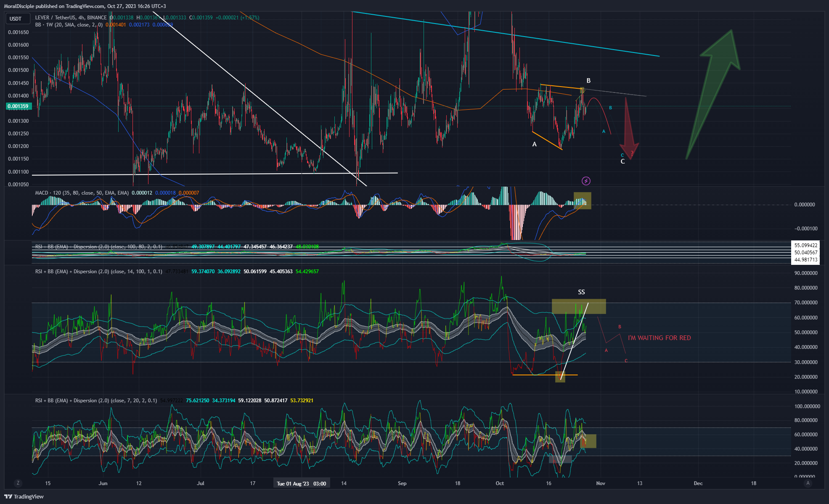The image size is (829, 504).
Task: Click the 30.000000 RSI axis label
Action: 806,362
